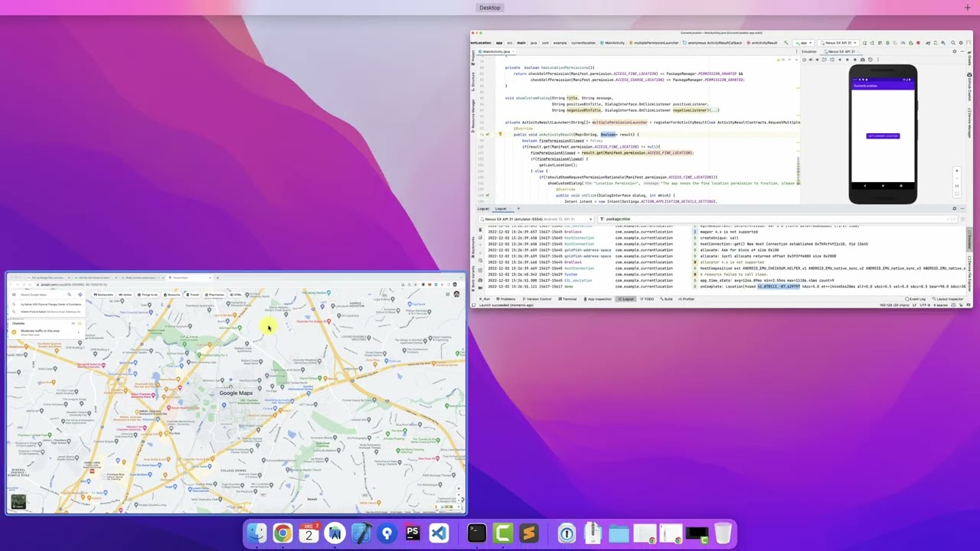This screenshot has width=980, height=551.
Task: Take an emulator screenshot with camera icon
Action: click(x=863, y=59)
